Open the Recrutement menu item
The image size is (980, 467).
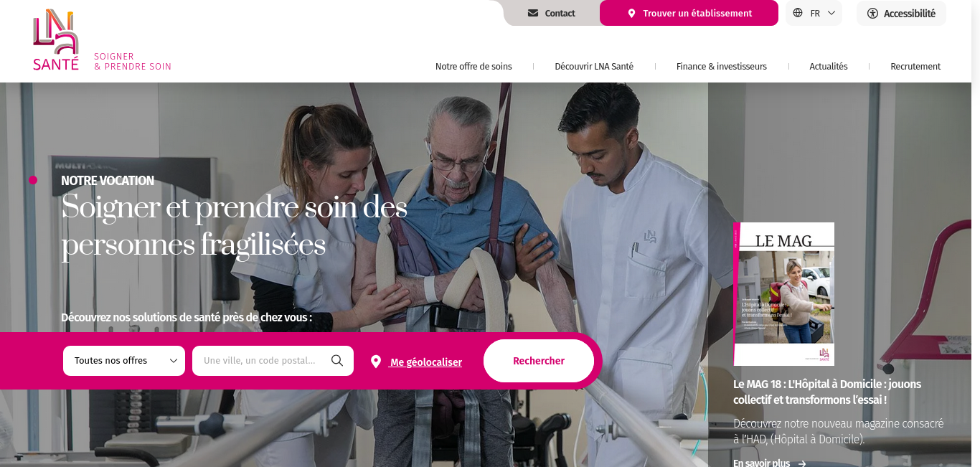pos(915,66)
